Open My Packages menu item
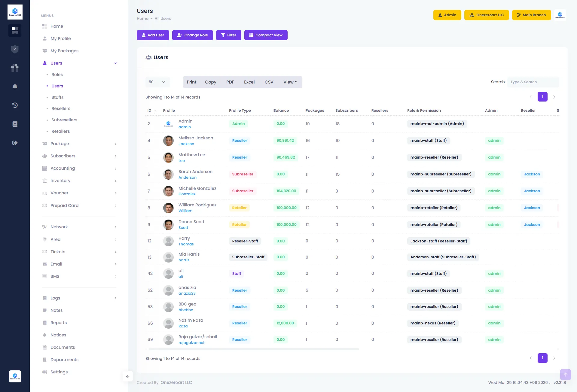Screen dimensions: 577x392 pyautogui.click(x=64, y=51)
